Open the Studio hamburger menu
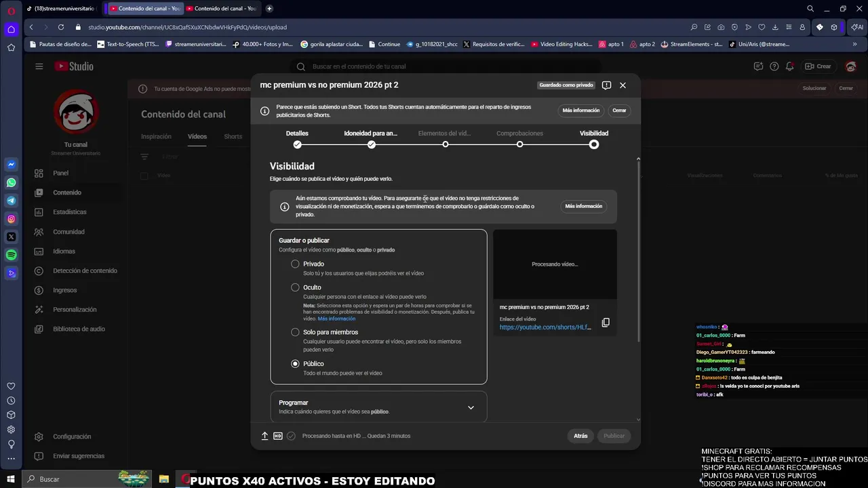This screenshot has width=868, height=488. click(39, 66)
